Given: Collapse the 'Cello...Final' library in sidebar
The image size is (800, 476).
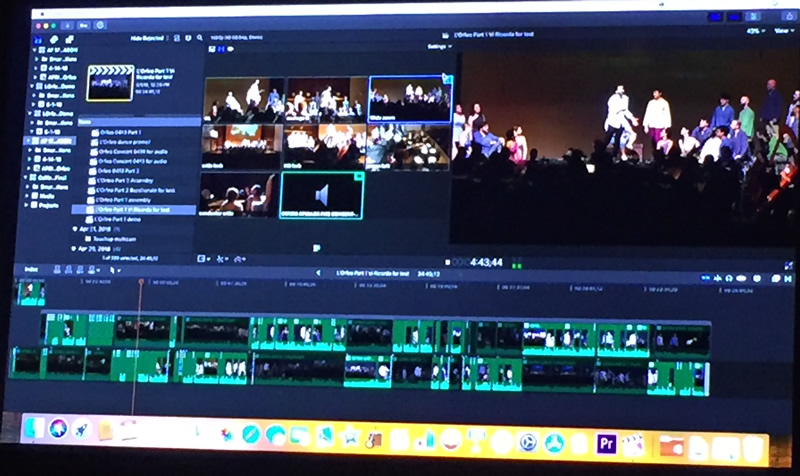Looking at the screenshot, I should pos(26,178).
